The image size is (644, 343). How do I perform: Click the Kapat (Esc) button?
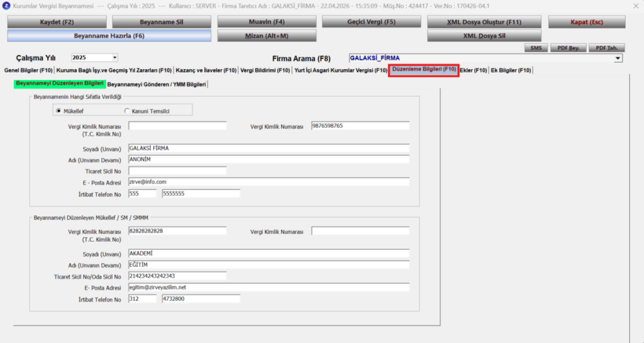click(x=587, y=22)
